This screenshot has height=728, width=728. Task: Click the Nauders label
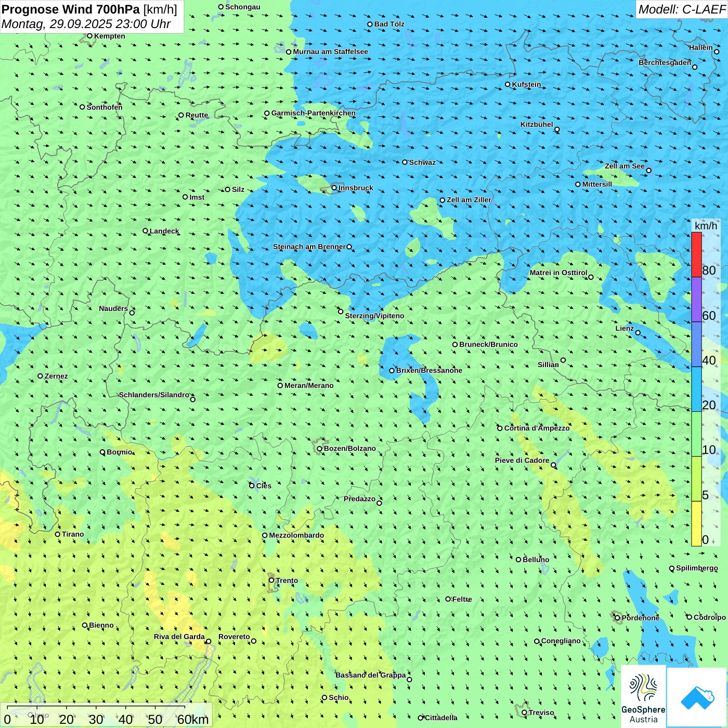(113, 308)
